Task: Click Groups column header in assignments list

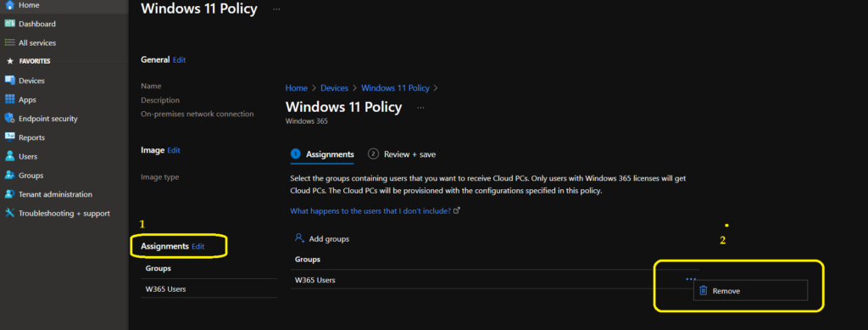Action: [308, 259]
